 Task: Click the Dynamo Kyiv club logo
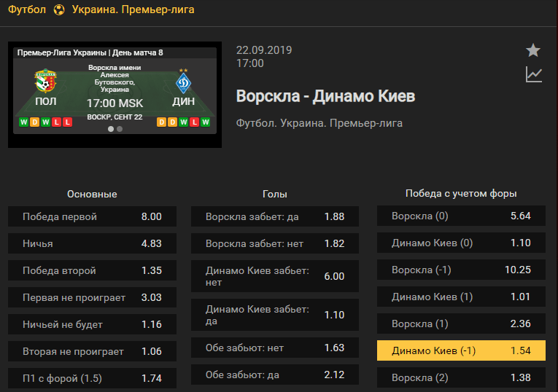[x=184, y=82]
